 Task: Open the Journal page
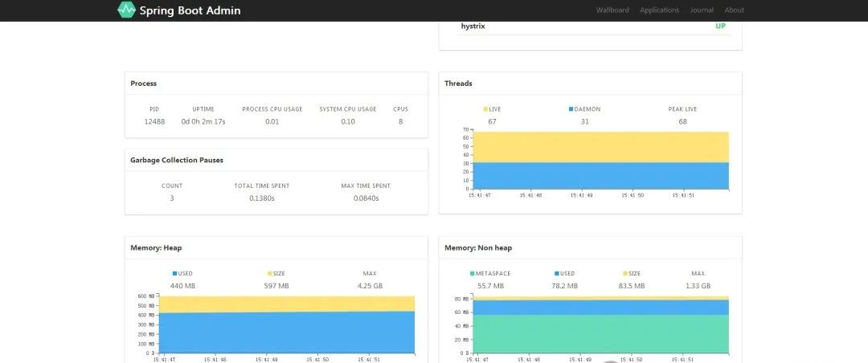point(702,10)
